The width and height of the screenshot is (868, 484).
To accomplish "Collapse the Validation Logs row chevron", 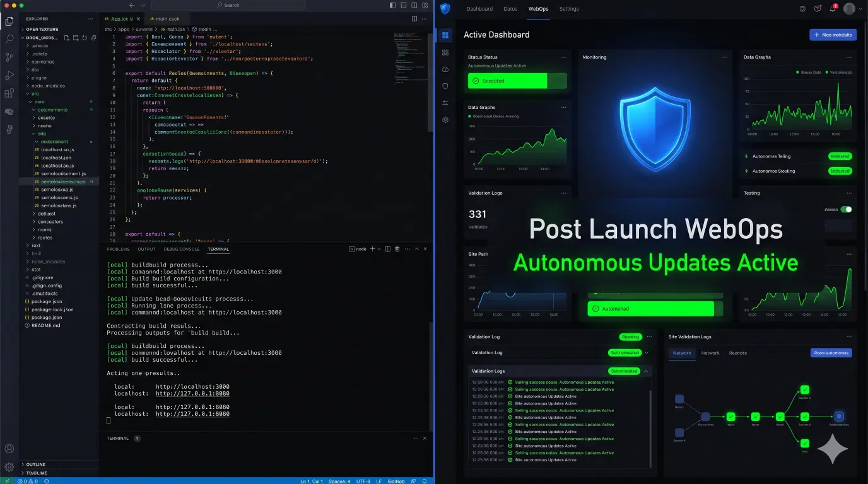I will pyautogui.click(x=646, y=371).
